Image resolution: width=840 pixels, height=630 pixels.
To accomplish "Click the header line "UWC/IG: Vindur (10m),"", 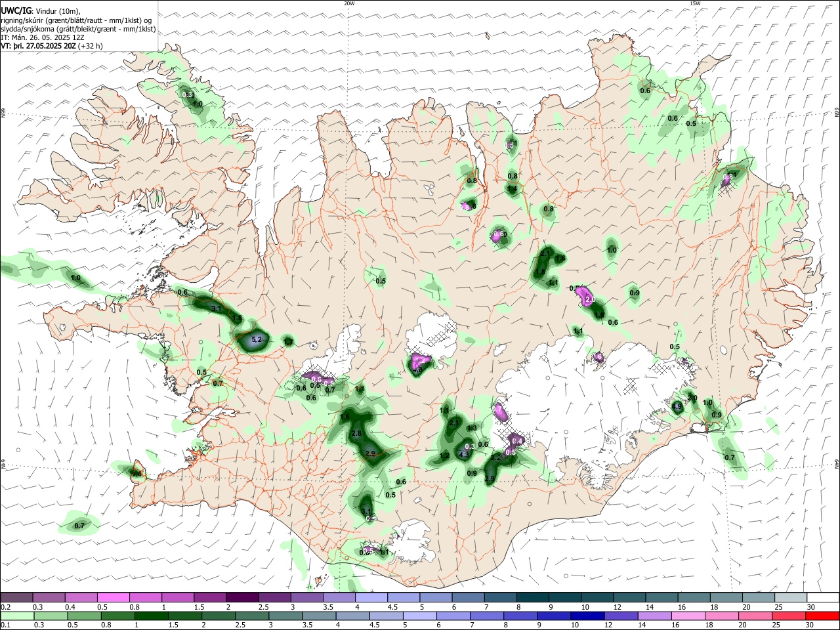I will tap(41, 11).
